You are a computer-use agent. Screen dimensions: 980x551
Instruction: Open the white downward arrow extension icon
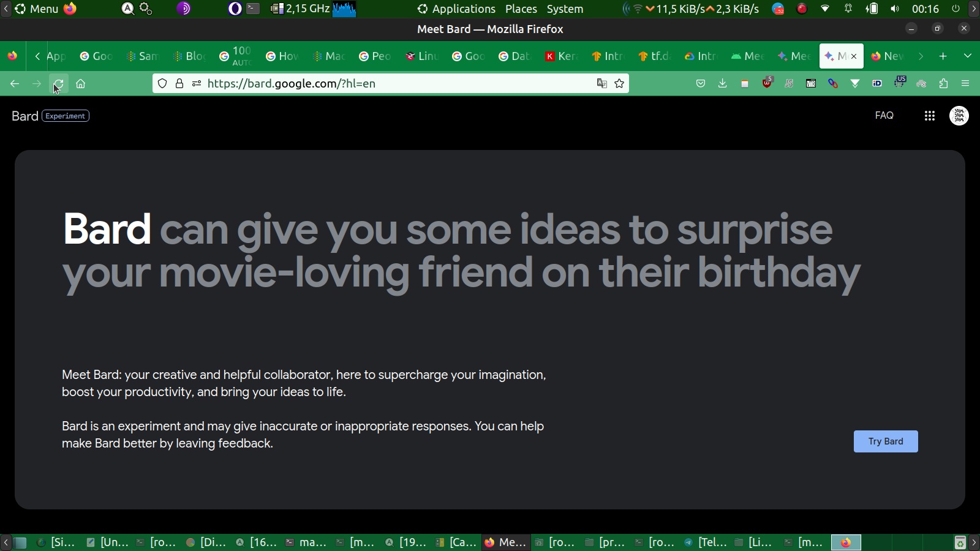click(x=855, y=84)
